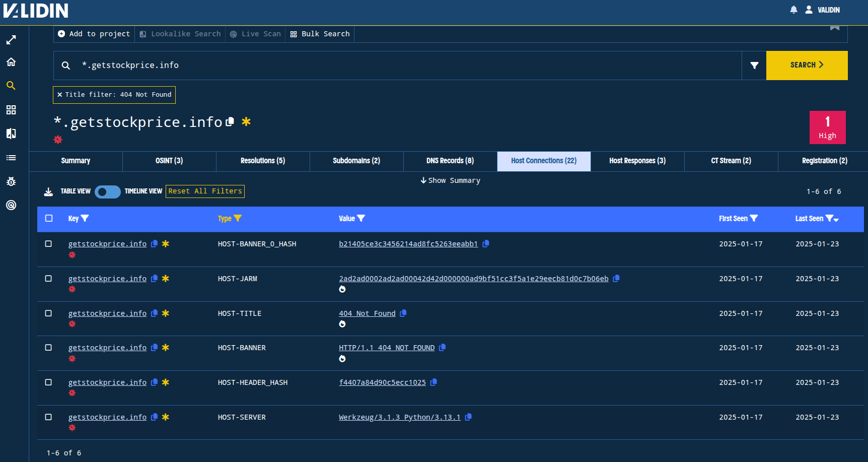The height and width of the screenshot is (462, 868).
Task: Switch to the Subdomains (2) tab
Action: (x=356, y=161)
